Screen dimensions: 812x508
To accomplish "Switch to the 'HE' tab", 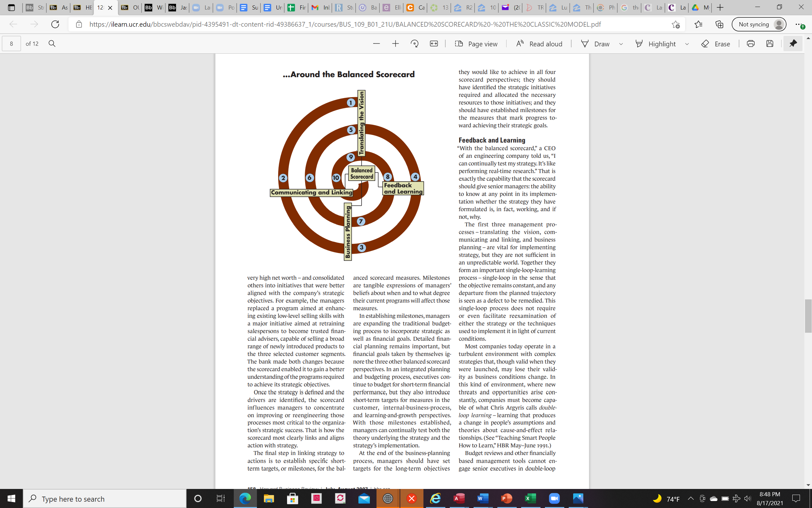I will [82, 7].
